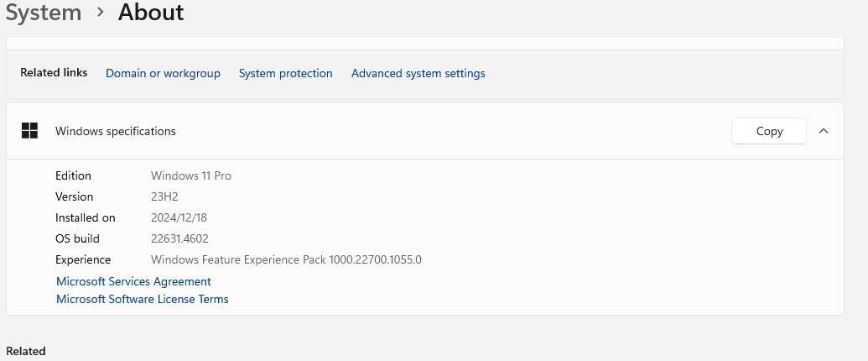Click the breadcrumb arrow after System
The width and height of the screenshot is (868, 361).
[x=101, y=13]
